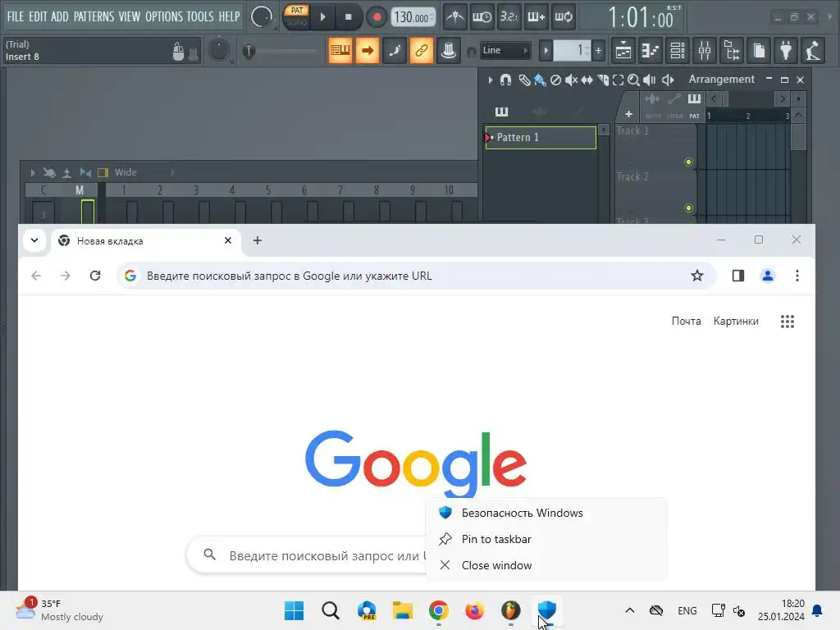Open the Mixer view icon
The height and width of the screenshot is (630, 840).
(x=705, y=51)
